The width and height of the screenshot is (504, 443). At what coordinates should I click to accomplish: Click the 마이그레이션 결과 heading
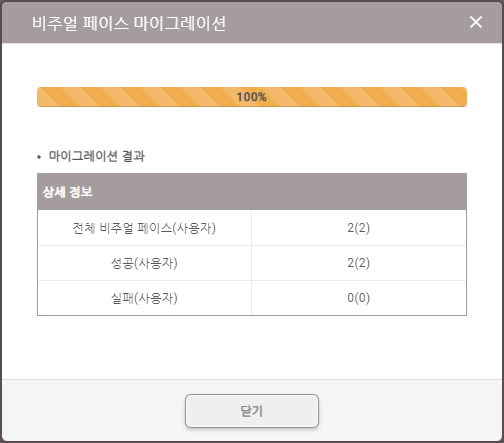click(x=97, y=156)
